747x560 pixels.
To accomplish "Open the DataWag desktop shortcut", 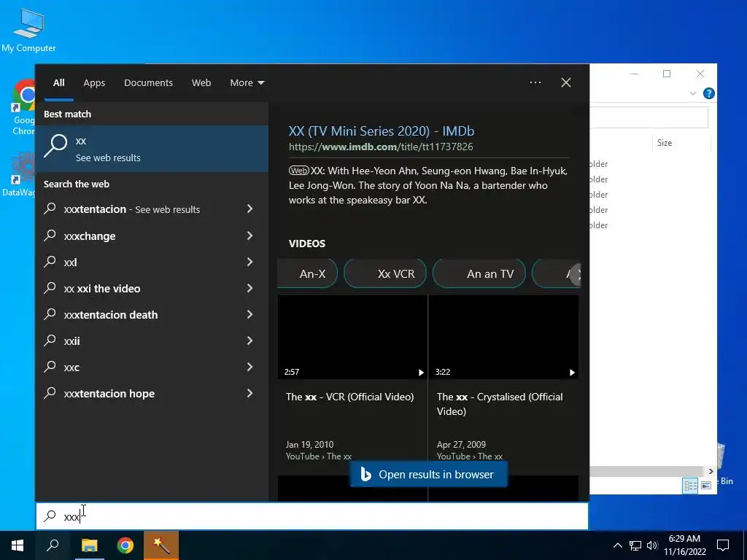I will 19,174.
